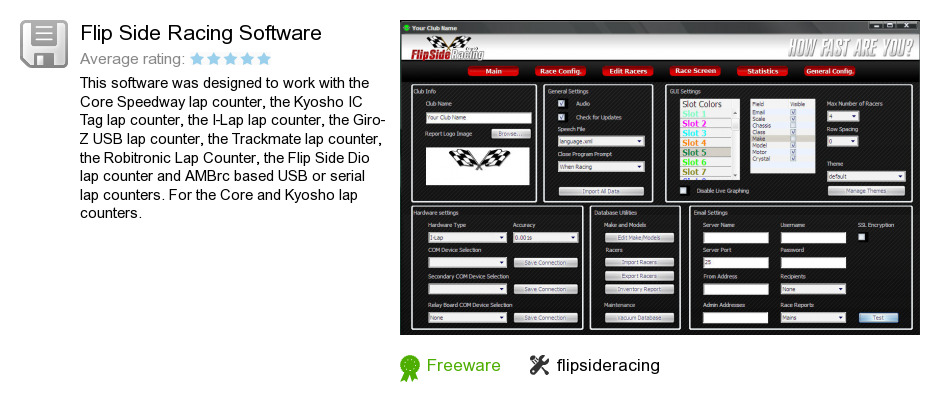Select Slot 2 color entry
940x412 pixels.
[x=705, y=124]
